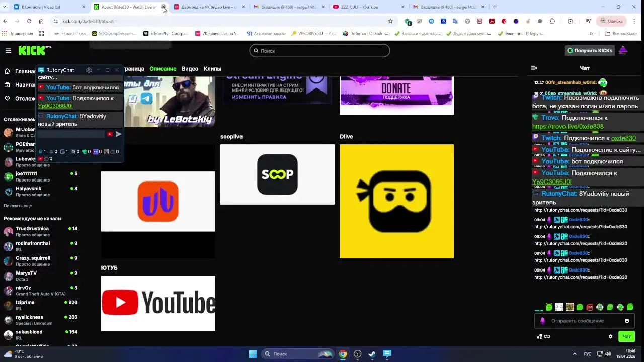
Task: Open the Главная sidebar item
Action: (x=20, y=71)
